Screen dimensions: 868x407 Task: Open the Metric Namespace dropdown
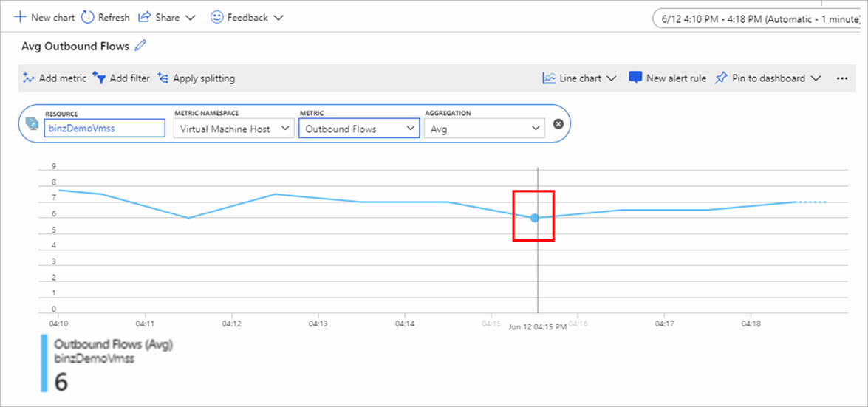[x=233, y=129]
